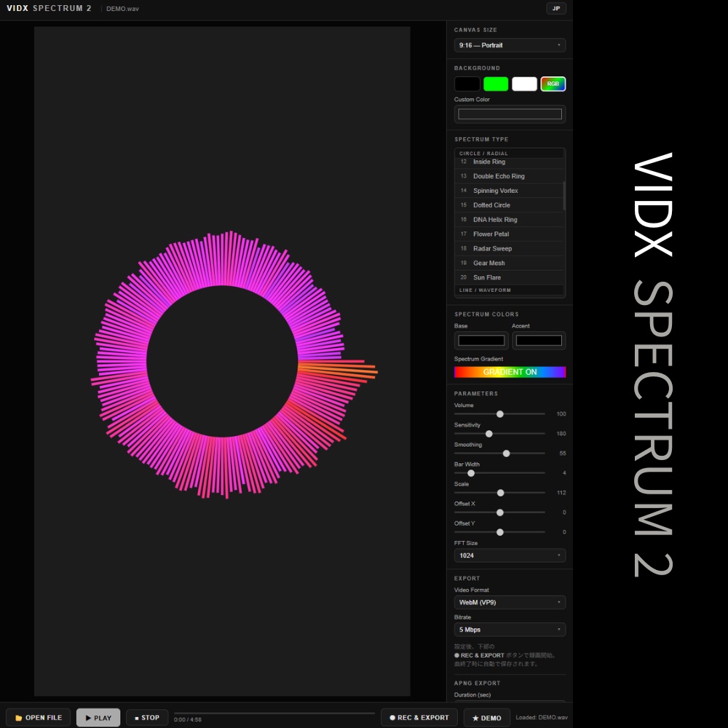Select Dotted Circle spectrum type
The image size is (728, 728).
510,205
